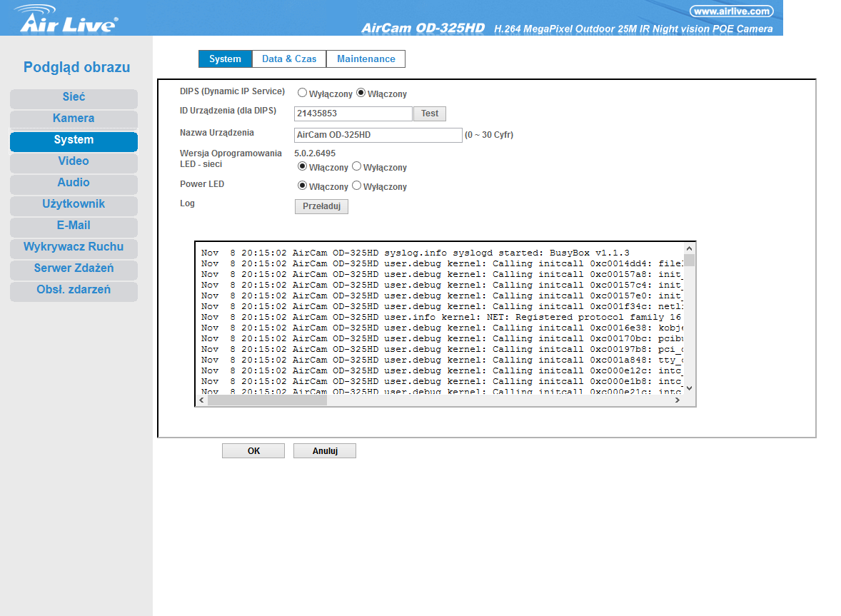Set LED - sieci to Włączony
This screenshot has height=616, width=841.
click(x=303, y=166)
